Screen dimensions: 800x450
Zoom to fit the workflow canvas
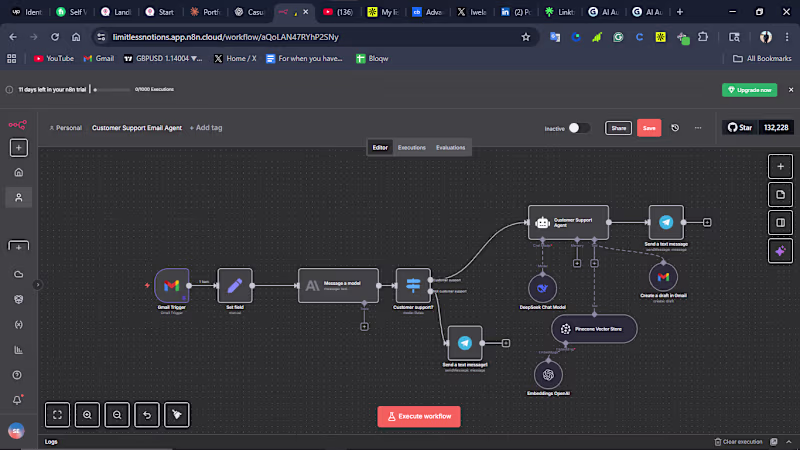click(57, 415)
